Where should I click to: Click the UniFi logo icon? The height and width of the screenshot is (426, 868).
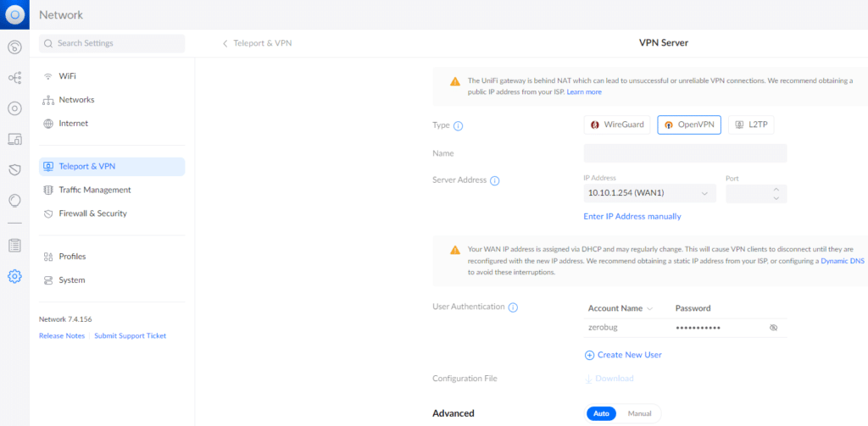14,14
